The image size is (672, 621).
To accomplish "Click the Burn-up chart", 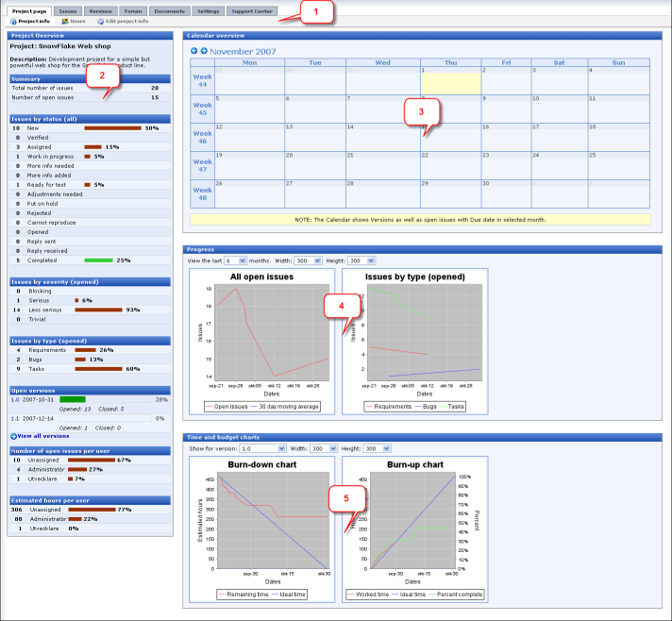I will click(x=415, y=529).
